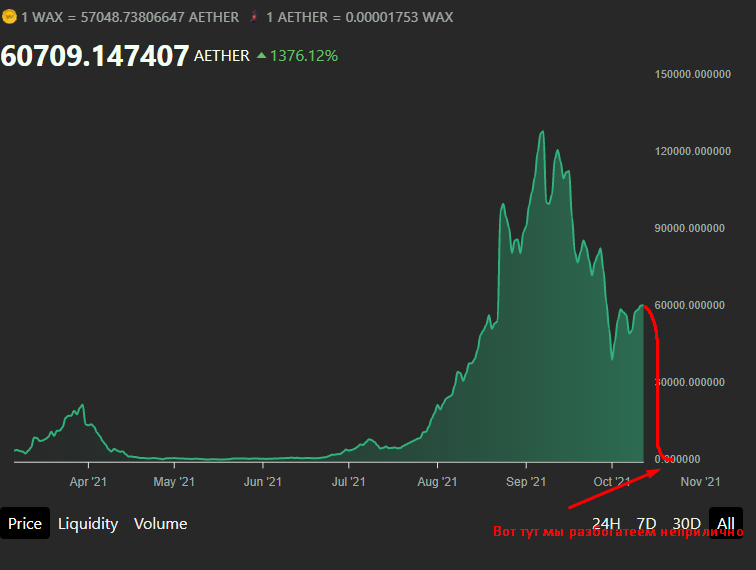Click the Nov '21 axis label
This screenshot has width=756, height=570.
[x=700, y=482]
